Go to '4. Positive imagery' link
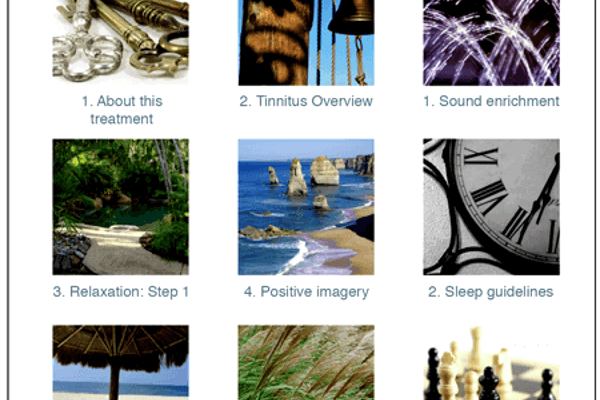Image resolution: width=600 pixels, height=400 pixels. tap(307, 292)
